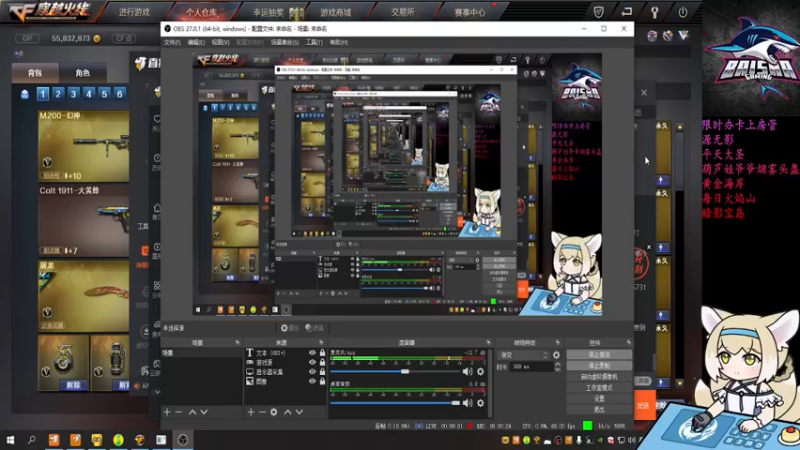Start the virtual camera 启动虚拟摄像机

(599, 377)
